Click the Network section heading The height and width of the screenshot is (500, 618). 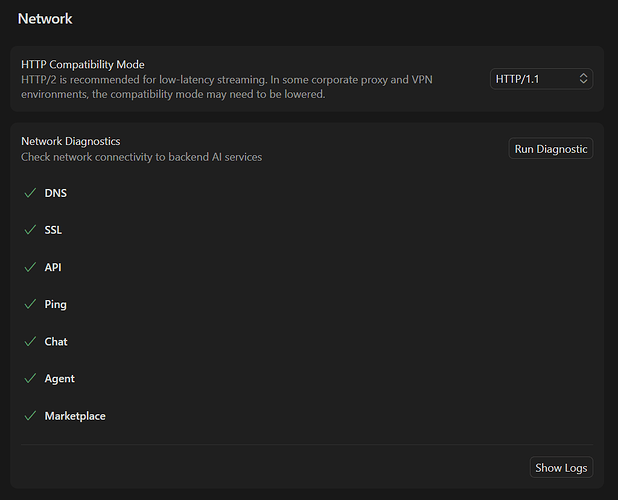pyautogui.click(x=45, y=18)
